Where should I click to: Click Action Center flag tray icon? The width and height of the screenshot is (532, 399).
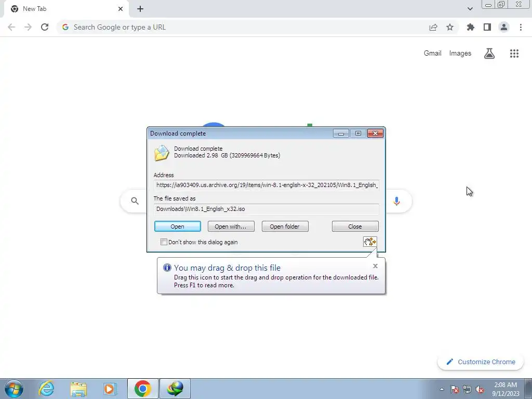tap(455, 389)
